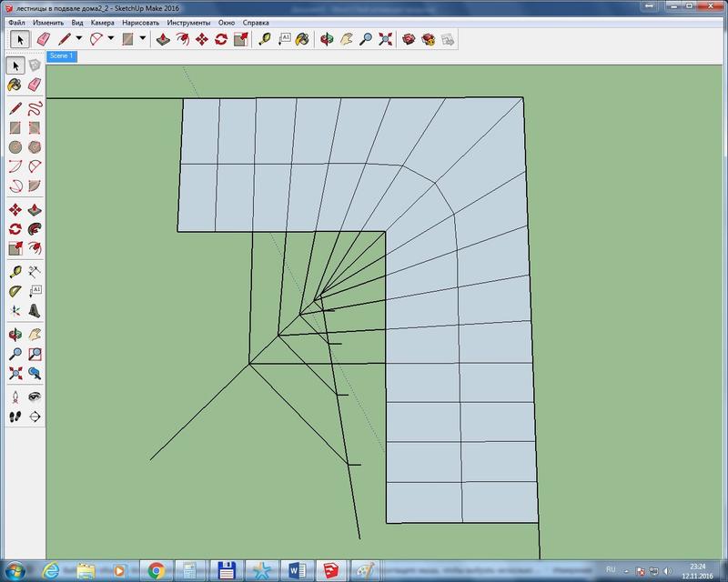Image resolution: width=728 pixels, height=582 pixels.
Task: Select the Freehand tool in left panel
Action: [x=35, y=107]
